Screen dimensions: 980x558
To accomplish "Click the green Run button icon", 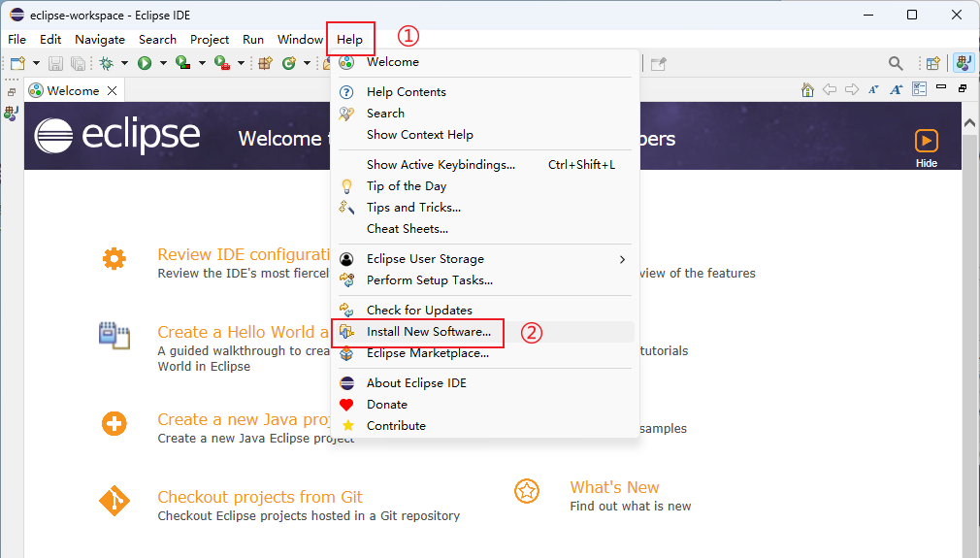I will pos(145,63).
